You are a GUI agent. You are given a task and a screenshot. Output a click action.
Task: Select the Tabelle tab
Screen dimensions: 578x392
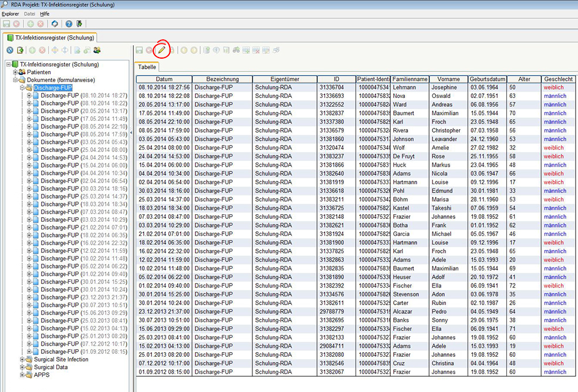(147, 67)
